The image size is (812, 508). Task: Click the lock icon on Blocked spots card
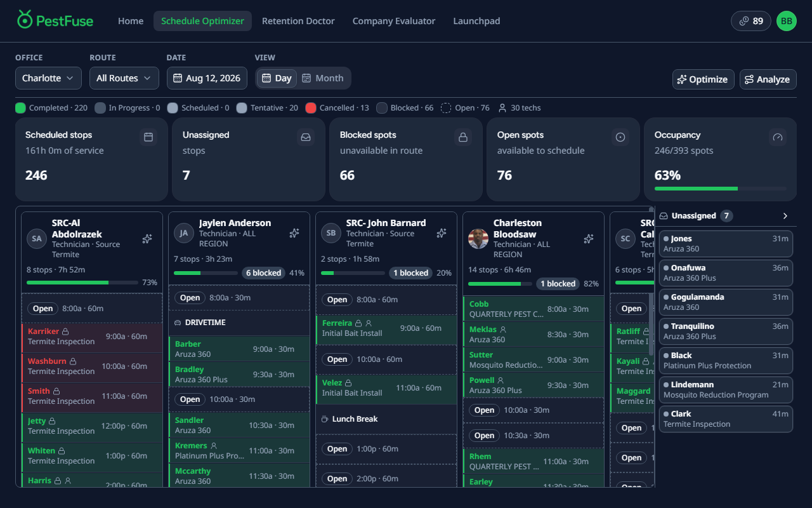tap(463, 137)
